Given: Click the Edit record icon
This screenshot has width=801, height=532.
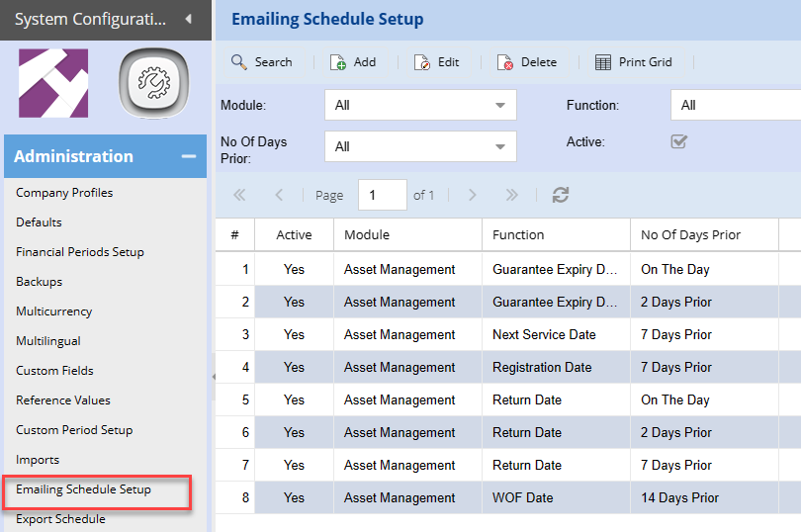Looking at the screenshot, I should pos(422,62).
